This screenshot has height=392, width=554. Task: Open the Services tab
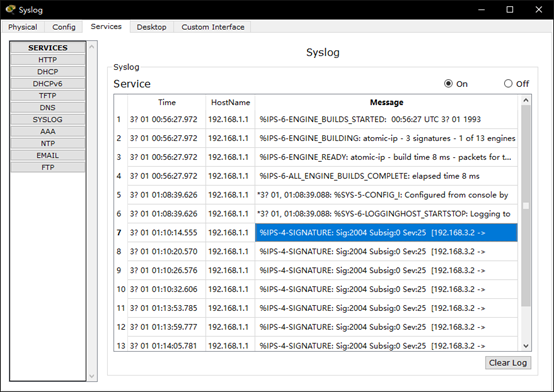click(x=106, y=27)
